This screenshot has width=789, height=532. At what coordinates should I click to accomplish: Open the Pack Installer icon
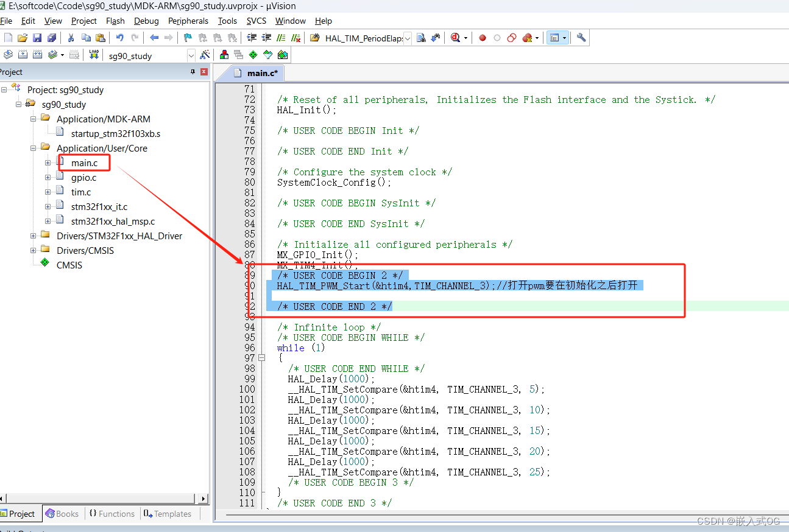283,55
